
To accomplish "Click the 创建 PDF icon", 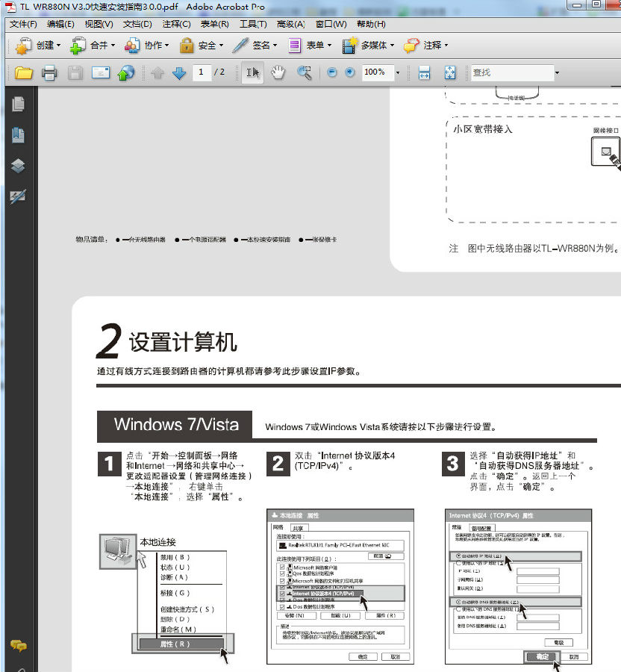I will pyautogui.click(x=24, y=45).
